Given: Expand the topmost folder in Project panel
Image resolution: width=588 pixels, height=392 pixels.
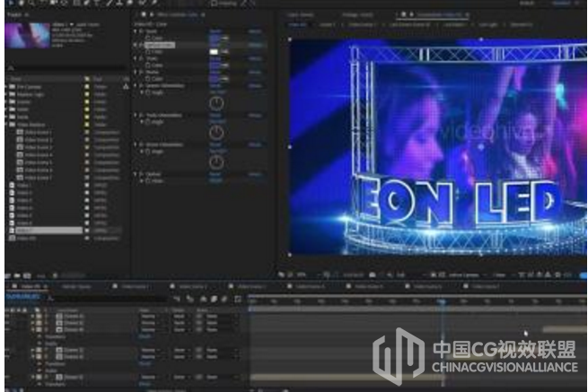Looking at the screenshot, I should (x=6, y=87).
